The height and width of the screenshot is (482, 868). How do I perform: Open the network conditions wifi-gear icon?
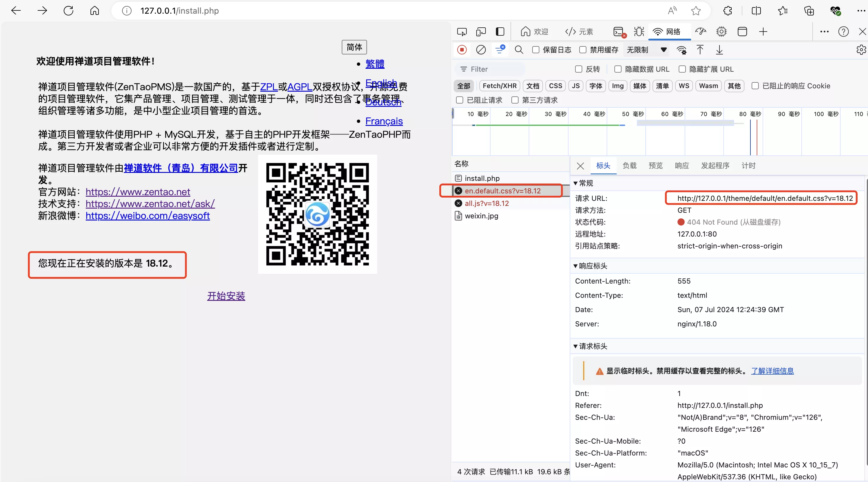681,50
